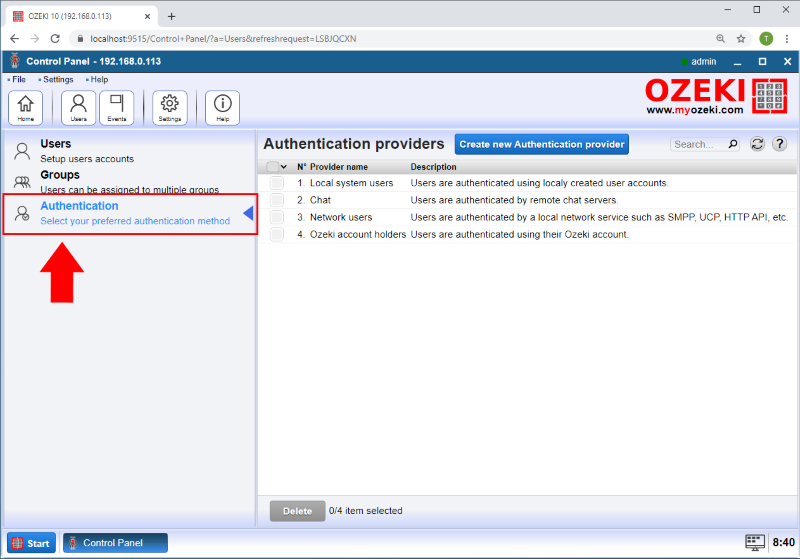The width and height of the screenshot is (800, 559).
Task: Click Create new Authentication provider button
Action: [x=541, y=144]
